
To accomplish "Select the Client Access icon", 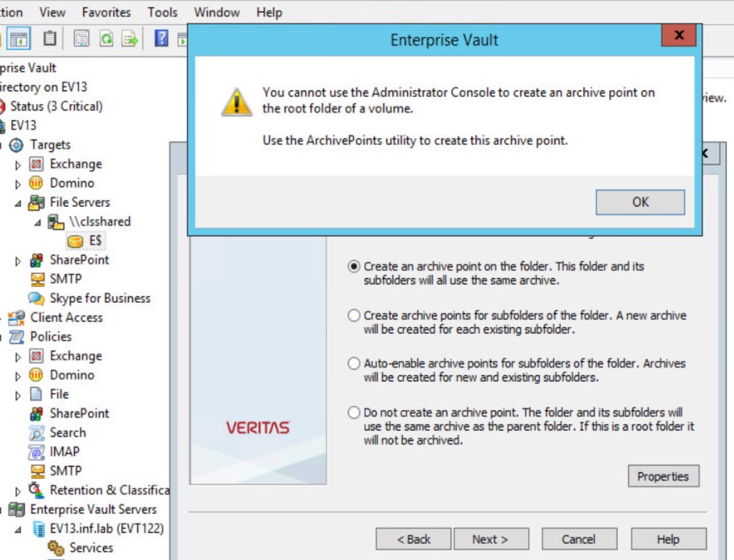I will pos(16,317).
